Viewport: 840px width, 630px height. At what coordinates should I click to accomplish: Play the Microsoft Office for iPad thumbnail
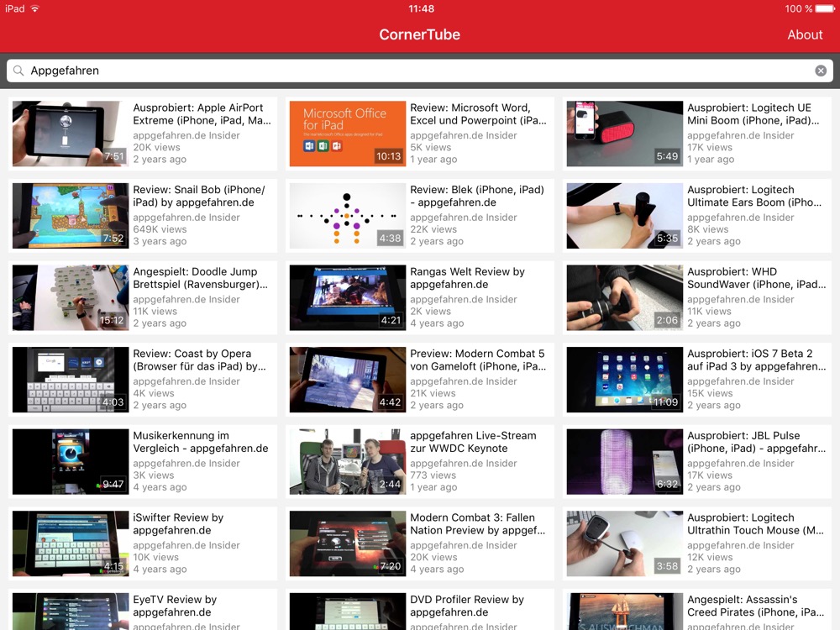347,134
